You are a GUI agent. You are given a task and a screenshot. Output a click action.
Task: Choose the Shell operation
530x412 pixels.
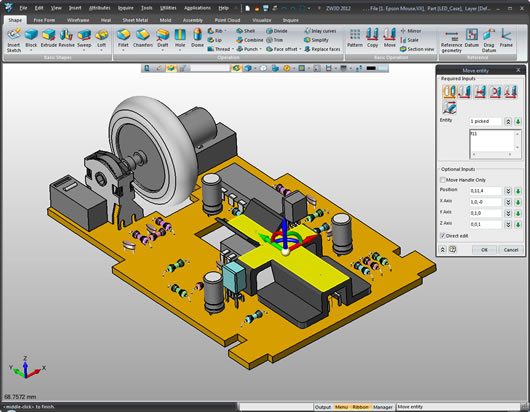[245, 31]
